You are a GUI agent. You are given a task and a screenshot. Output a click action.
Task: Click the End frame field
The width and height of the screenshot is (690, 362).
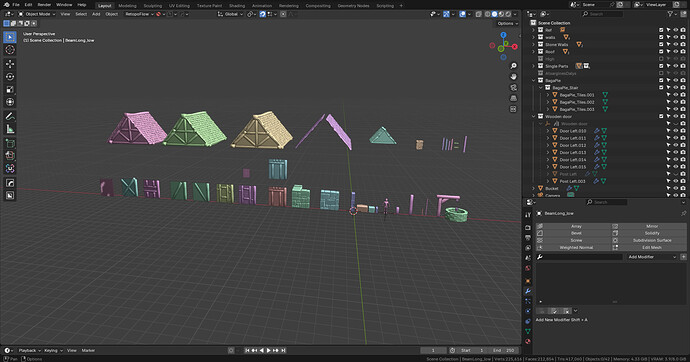[504, 351]
